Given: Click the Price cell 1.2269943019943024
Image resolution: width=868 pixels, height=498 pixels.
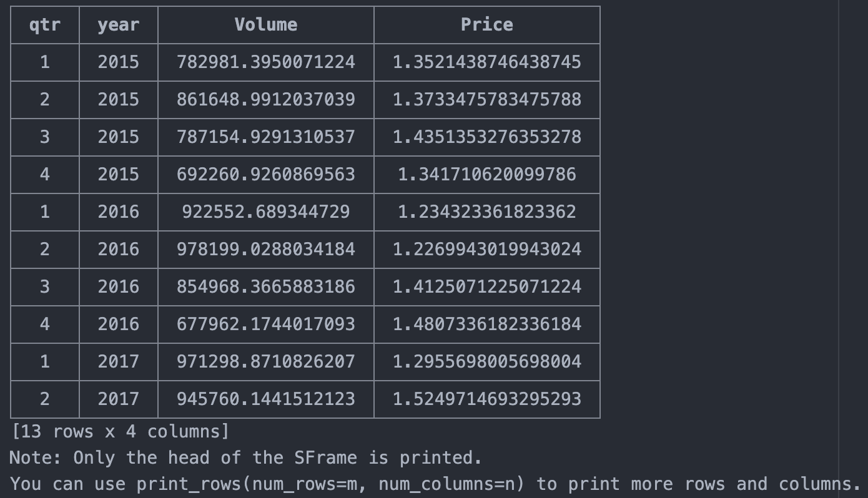Looking at the screenshot, I should point(486,250).
